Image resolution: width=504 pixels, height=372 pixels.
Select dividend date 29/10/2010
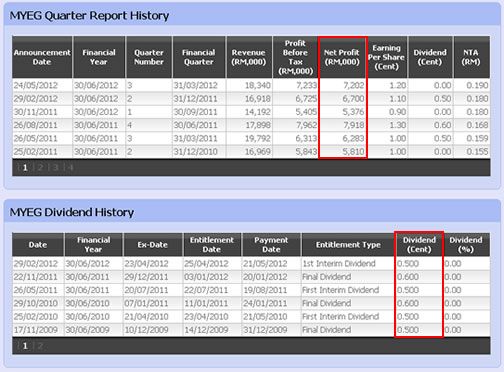[x=36, y=303]
